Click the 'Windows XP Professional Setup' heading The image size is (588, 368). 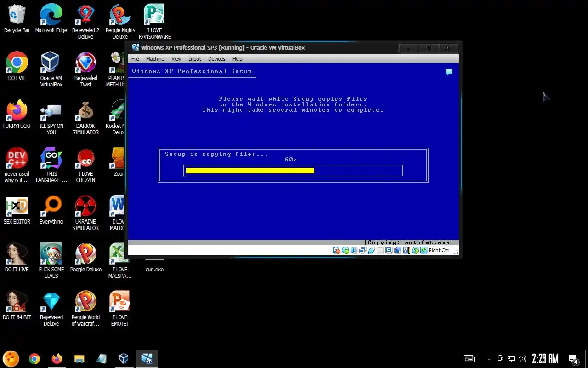coord(192,71)
